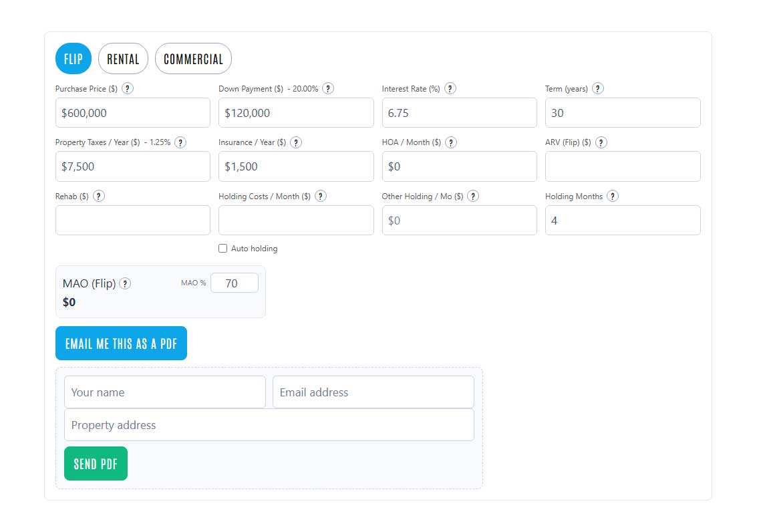This screenshot has height=532, width=767.
Task: Switch to the Rental tab
Action: 123,59
